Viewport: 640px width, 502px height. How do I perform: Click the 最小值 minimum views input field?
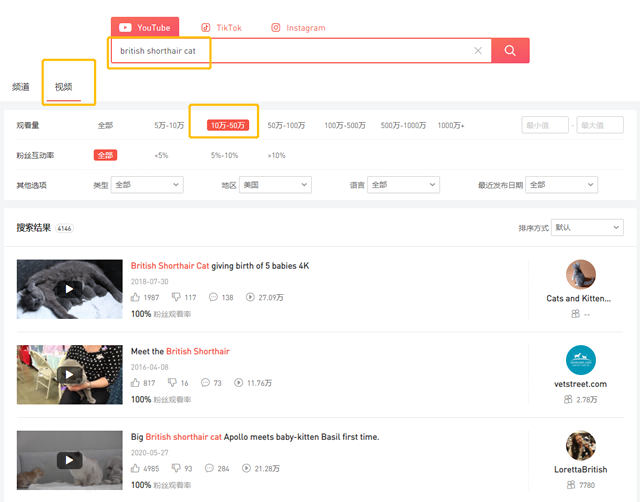(x=545, y=125)
